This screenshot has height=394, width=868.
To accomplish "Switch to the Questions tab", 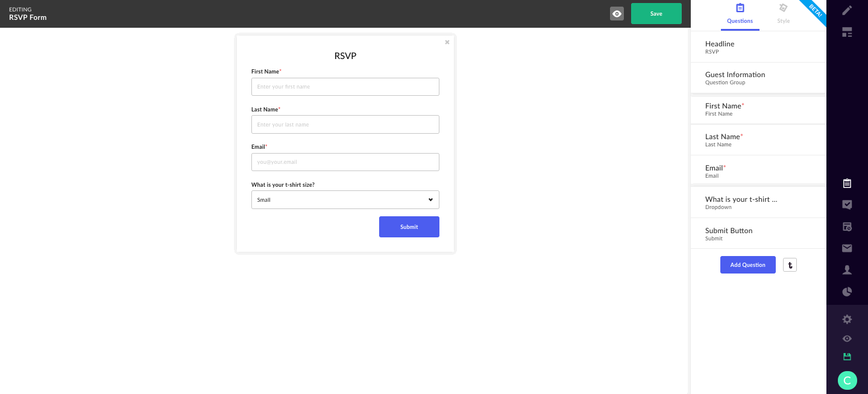I will click(740, 16).
